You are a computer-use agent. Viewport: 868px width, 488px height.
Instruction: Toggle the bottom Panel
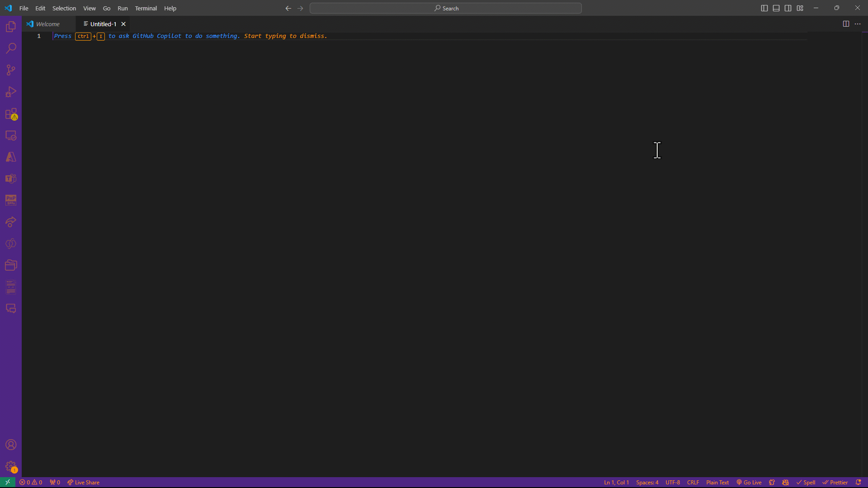tap(776, 8)
